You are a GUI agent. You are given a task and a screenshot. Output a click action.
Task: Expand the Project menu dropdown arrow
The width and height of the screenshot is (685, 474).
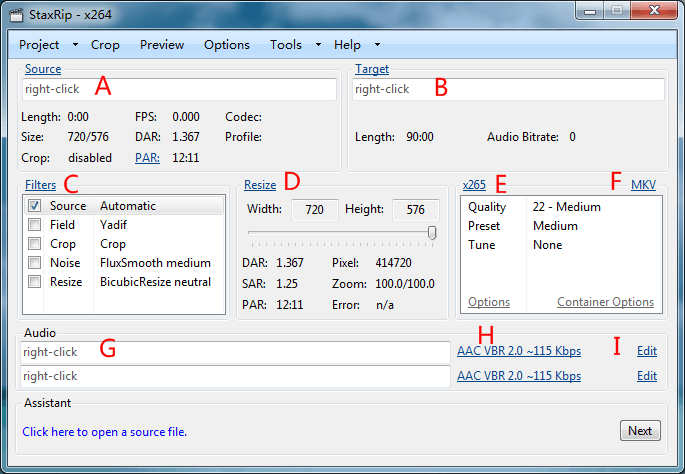pos(76,45)
